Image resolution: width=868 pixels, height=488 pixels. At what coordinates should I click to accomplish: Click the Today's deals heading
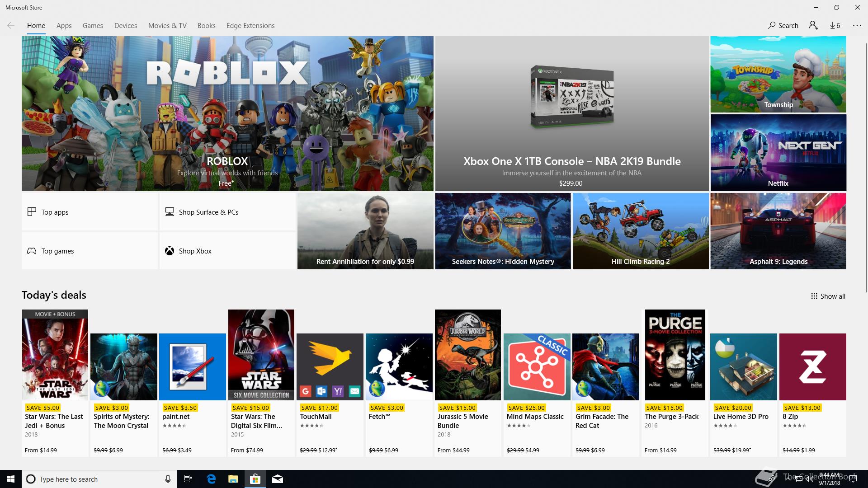coord(54,295)
